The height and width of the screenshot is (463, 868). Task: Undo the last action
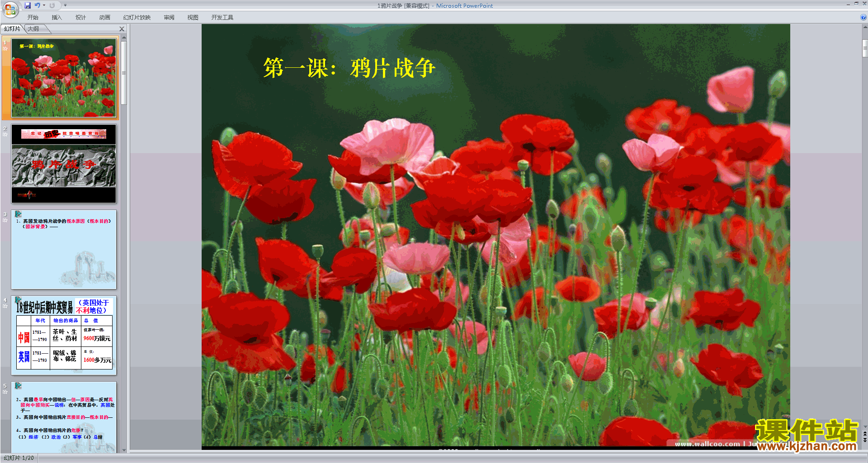38,5
